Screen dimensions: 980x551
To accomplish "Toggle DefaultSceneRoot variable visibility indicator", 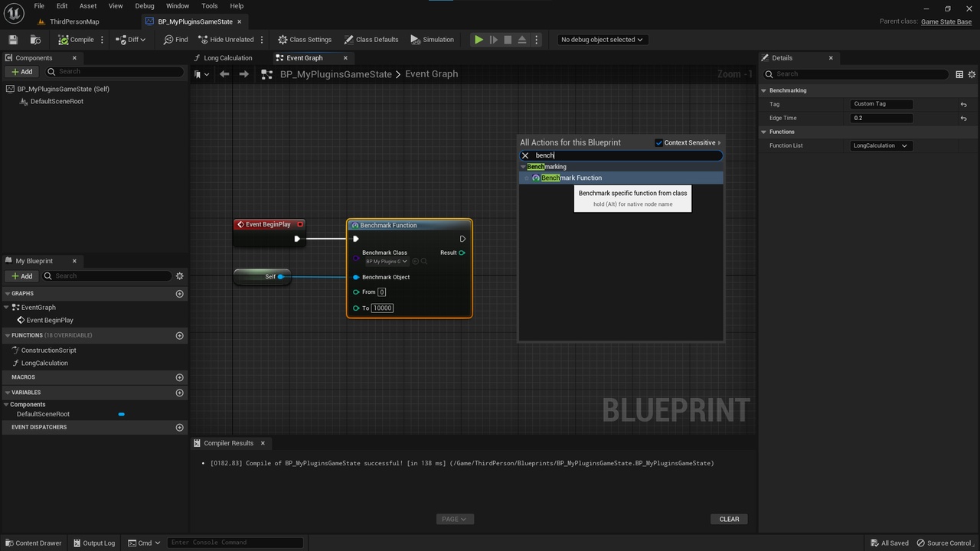I will [x=121, y=414].
